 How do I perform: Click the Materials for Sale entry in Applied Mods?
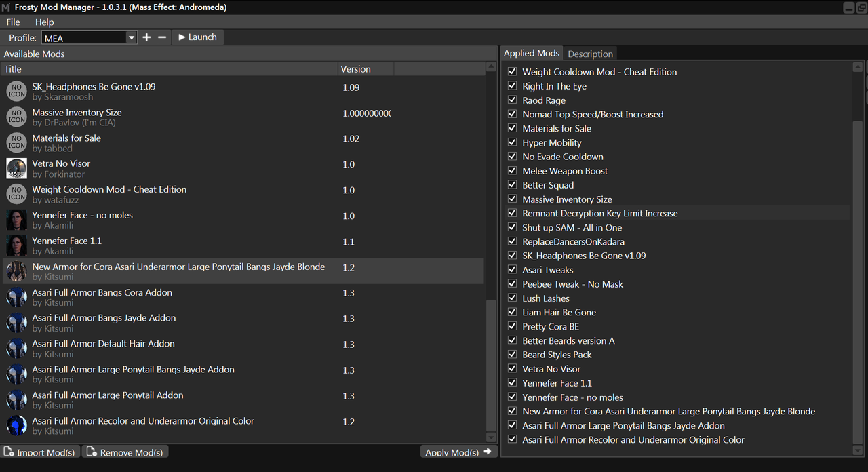(557, 128)
